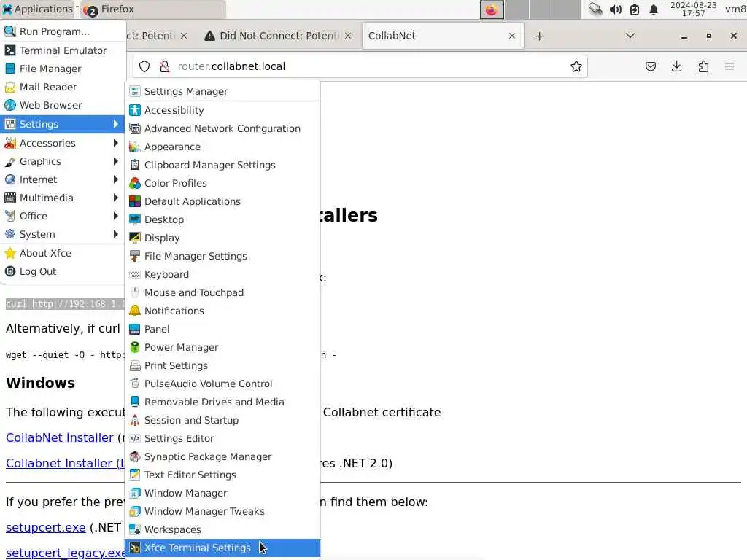Expand the Office submenu
Viewport: 747px width, 560px height.
point(63,216)
